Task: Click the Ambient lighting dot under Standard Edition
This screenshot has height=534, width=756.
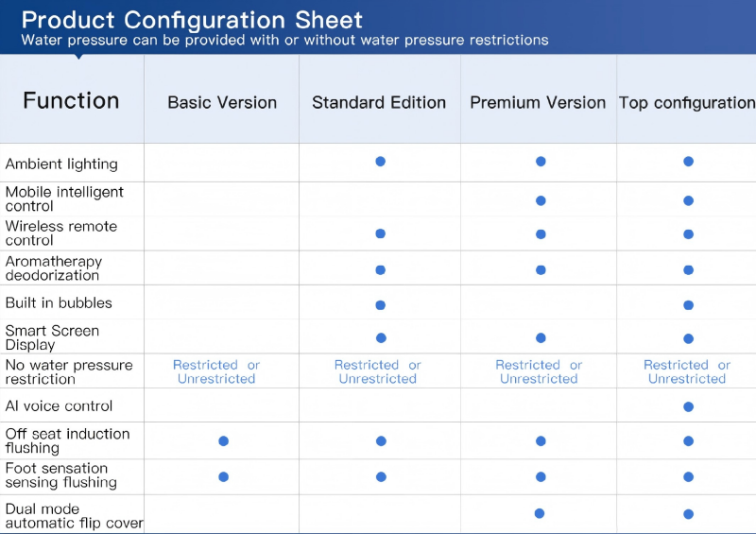Action: (x=380, y=162)
